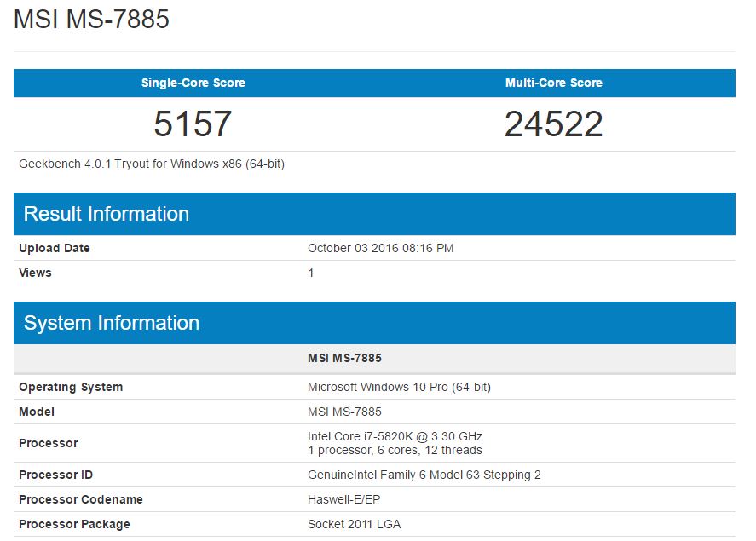Click the Haswell-E/EP codename value
Image resolution: width=756 pixels, height=541 pixels.
pyautogui.click(x=344, y=499)
